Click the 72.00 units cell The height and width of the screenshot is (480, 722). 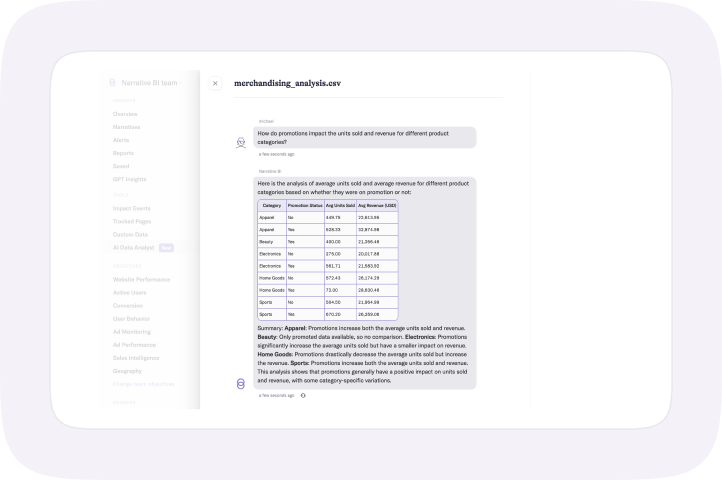pos(340,290)
